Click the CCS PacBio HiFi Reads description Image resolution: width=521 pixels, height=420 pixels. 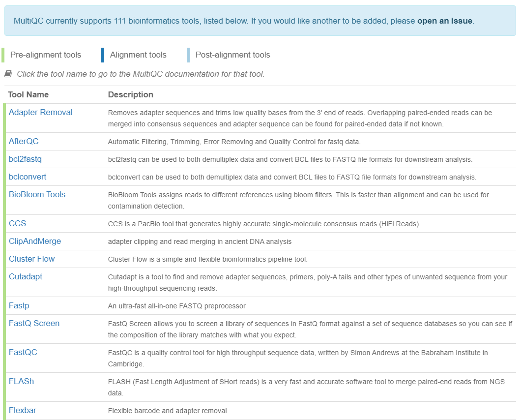click(x=264, y=224)
